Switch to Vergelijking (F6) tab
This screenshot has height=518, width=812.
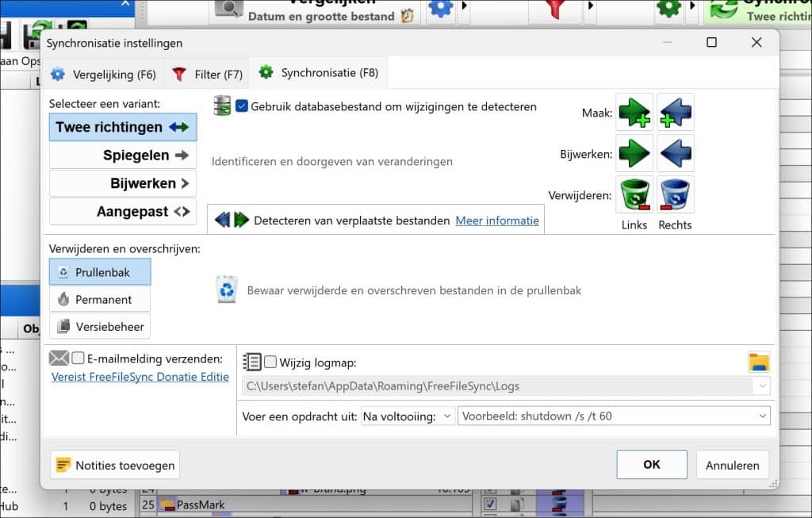[x=104, y=74]
